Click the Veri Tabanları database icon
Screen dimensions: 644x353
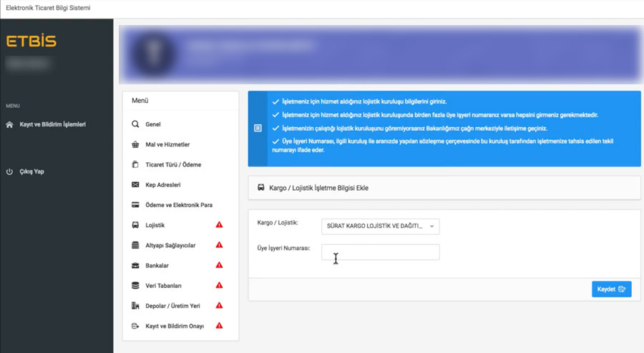pyautogui.click(x=135, y=285)
